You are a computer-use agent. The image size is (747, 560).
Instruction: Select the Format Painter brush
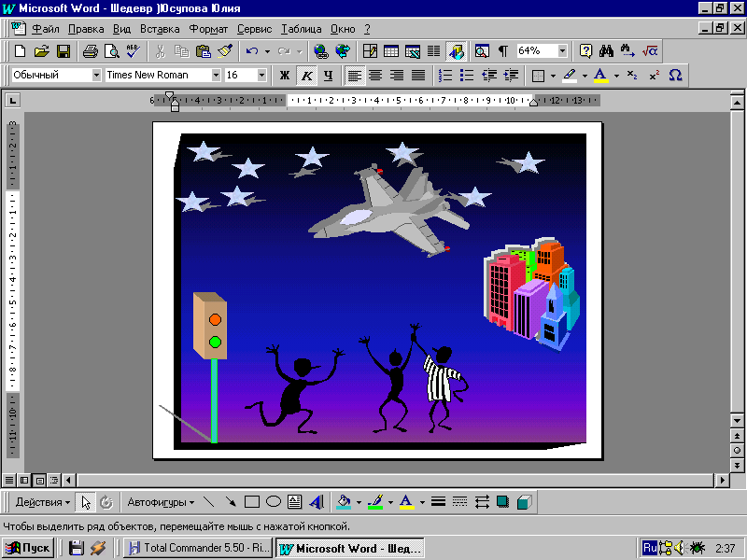(x=225, y=51)
